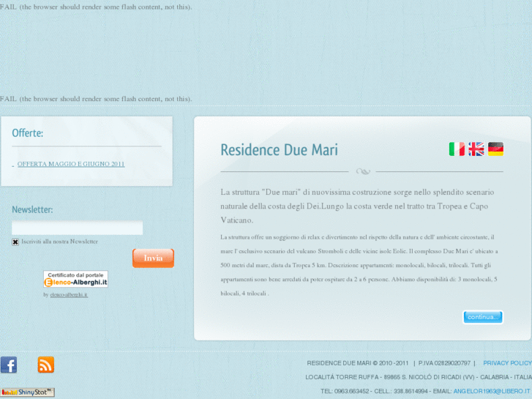Submit newsletter with the Invia button

click(153, 258)
